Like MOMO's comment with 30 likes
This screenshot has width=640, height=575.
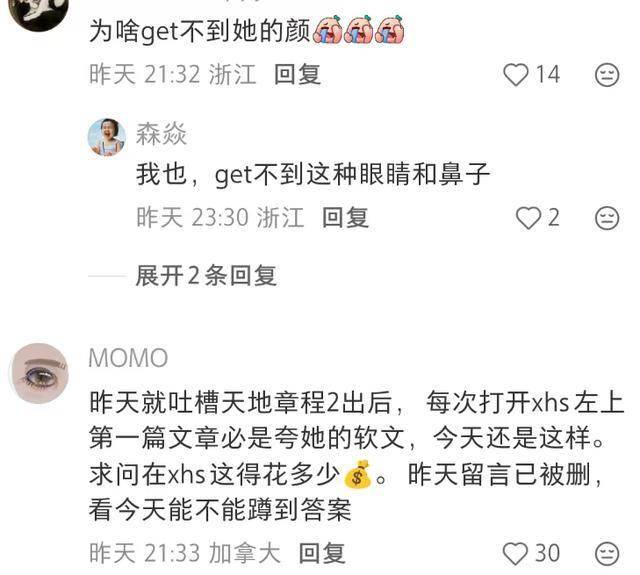point(516,553)
